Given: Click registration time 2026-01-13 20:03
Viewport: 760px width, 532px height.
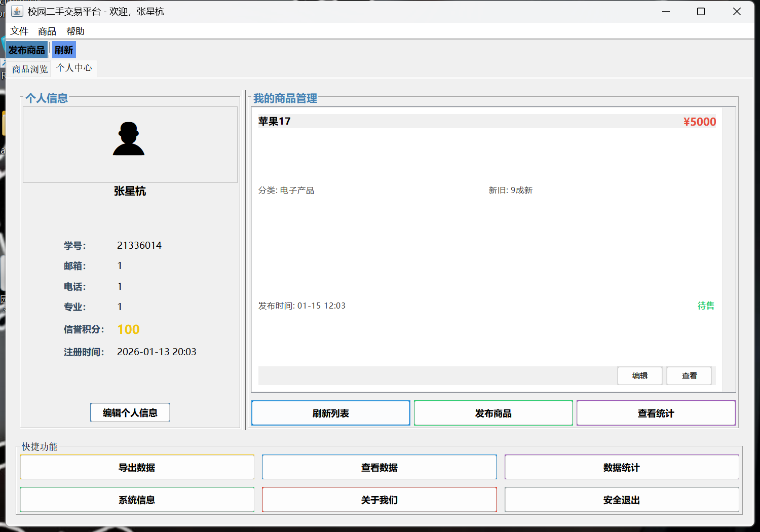Looking at the screenshot, I should pos(157,352).
